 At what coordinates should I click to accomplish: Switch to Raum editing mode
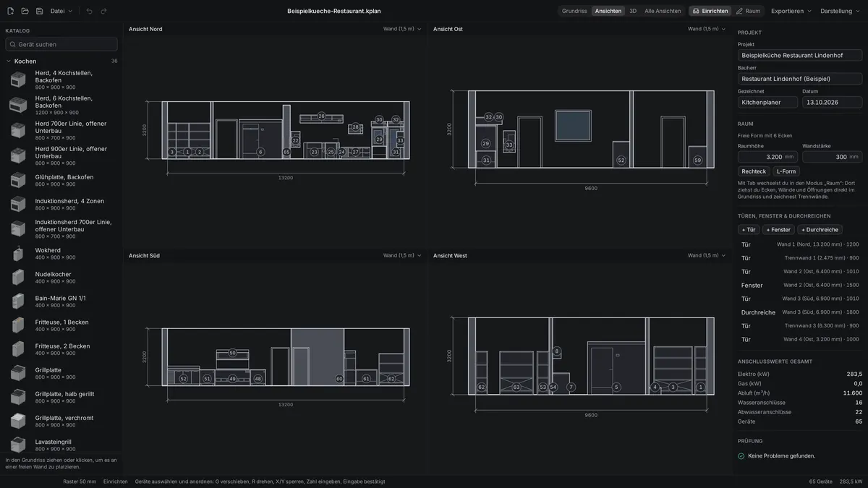point(748,11)
